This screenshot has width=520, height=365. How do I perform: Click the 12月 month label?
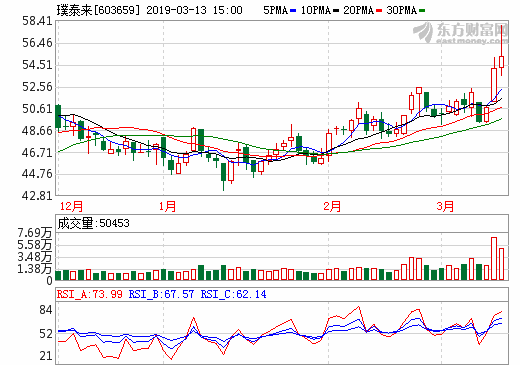tap(71, 206)
